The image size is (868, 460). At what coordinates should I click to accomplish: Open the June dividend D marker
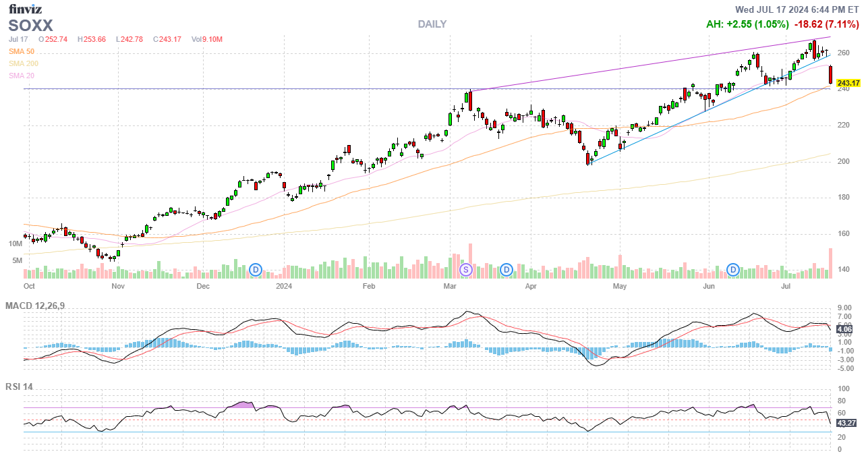pos(733,270)
